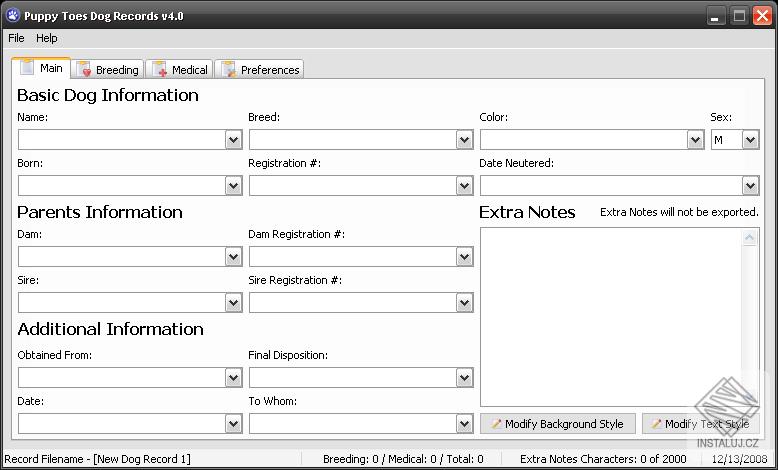
Task: Click status text 'Extra Notes Characters: 0 of 2000'
Action: coord(603,459)
